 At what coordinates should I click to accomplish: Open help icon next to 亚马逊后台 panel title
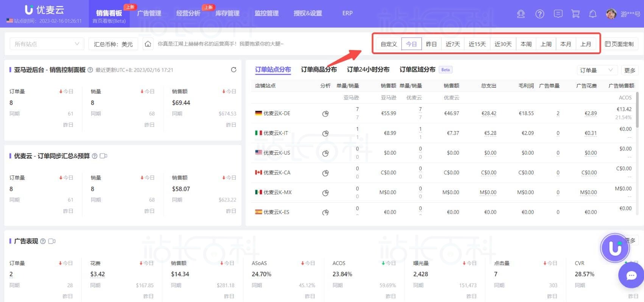tap(90, 70)
